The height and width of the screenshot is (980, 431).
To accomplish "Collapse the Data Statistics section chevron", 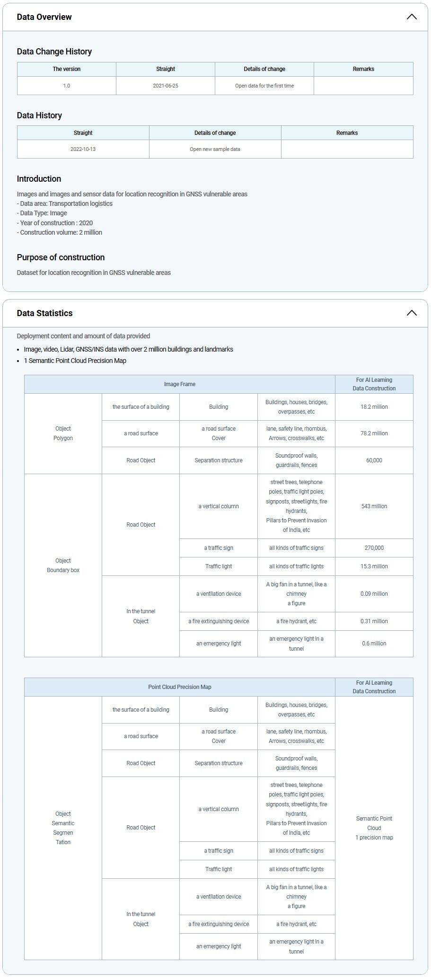I will [411, 313].
